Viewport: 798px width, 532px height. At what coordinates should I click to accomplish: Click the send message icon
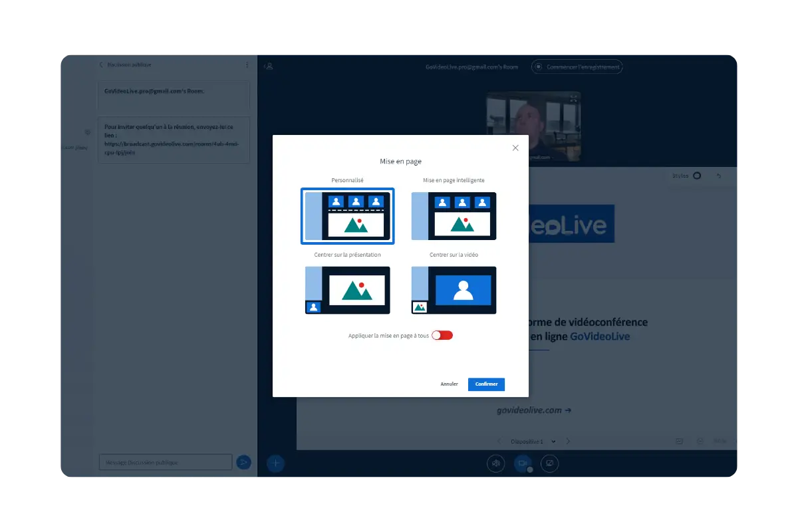243,462
